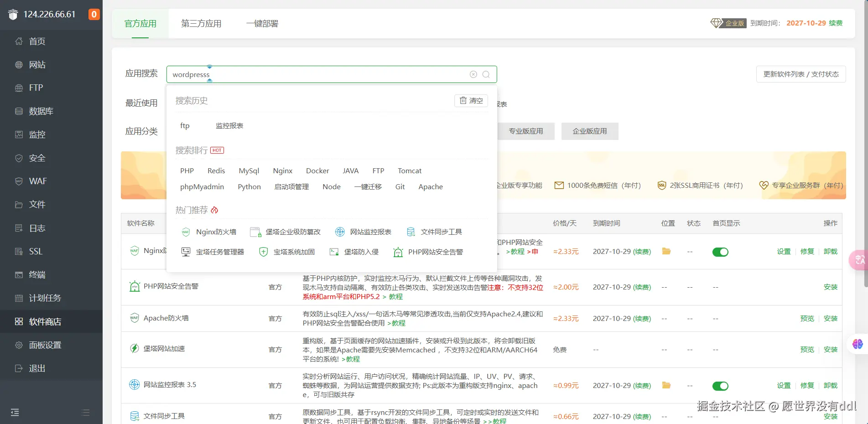The height and width of the screenshot is (424, 868).
Task: Open the 监控 monitor icon in sidebar
Action: click(19, 134)
